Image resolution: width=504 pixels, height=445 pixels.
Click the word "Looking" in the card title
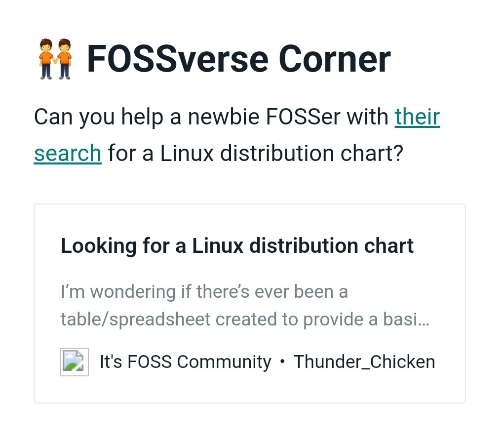[99, 246]
